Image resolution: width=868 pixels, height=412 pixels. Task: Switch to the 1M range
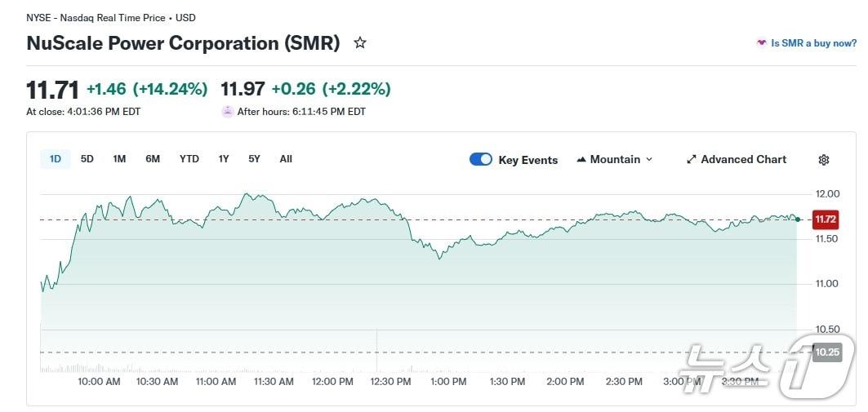tap(119, 159)
